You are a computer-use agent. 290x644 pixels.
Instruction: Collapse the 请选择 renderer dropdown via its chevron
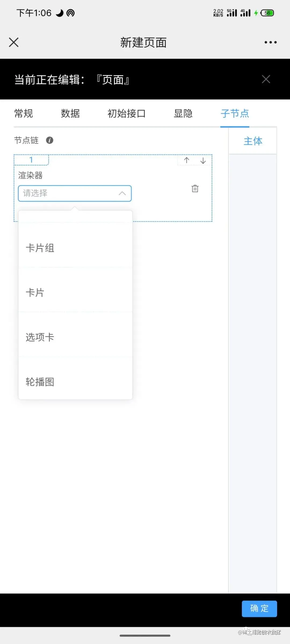122,193
